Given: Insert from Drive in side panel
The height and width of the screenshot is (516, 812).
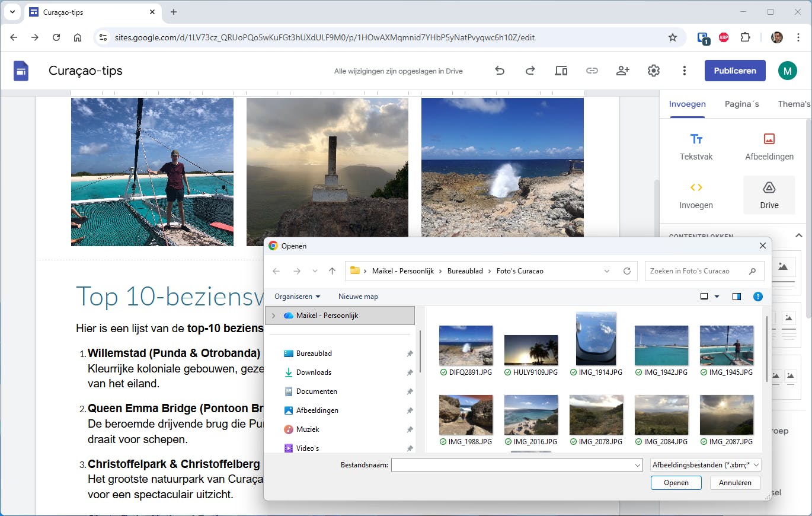Looking at the screenshot, I should coord(769,195).
